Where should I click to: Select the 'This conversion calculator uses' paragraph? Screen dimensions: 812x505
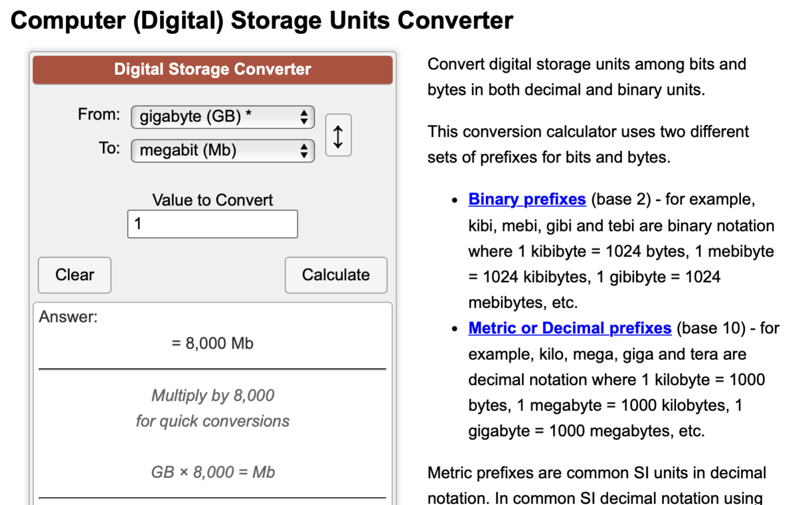tap(588, 145)
